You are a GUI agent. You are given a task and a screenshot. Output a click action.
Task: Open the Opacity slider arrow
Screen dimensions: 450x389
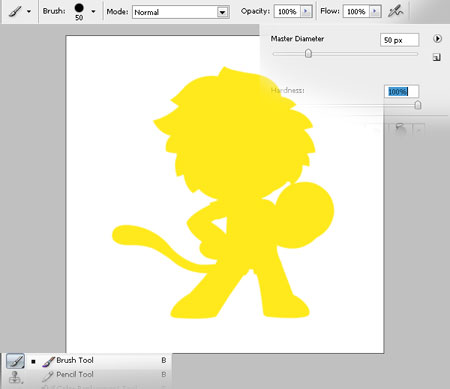click(x=305, y=12)
